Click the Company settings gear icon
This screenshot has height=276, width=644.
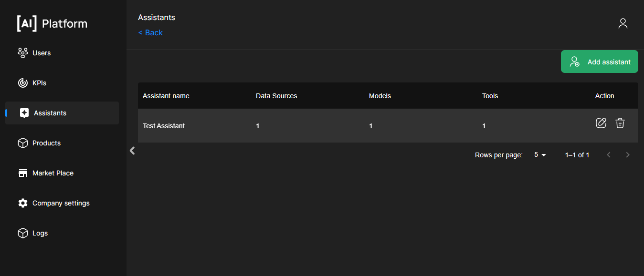click(22, 203)
